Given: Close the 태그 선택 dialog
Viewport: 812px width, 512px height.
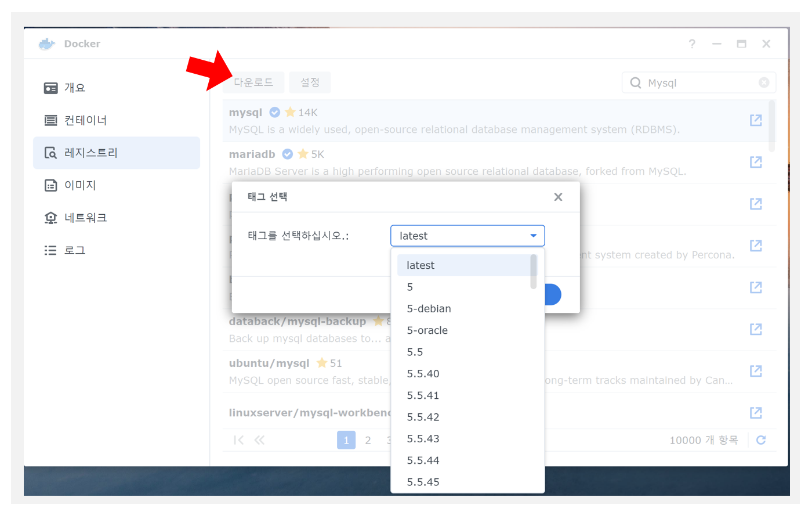Looking at the screenshot, I should coord(558,197).
